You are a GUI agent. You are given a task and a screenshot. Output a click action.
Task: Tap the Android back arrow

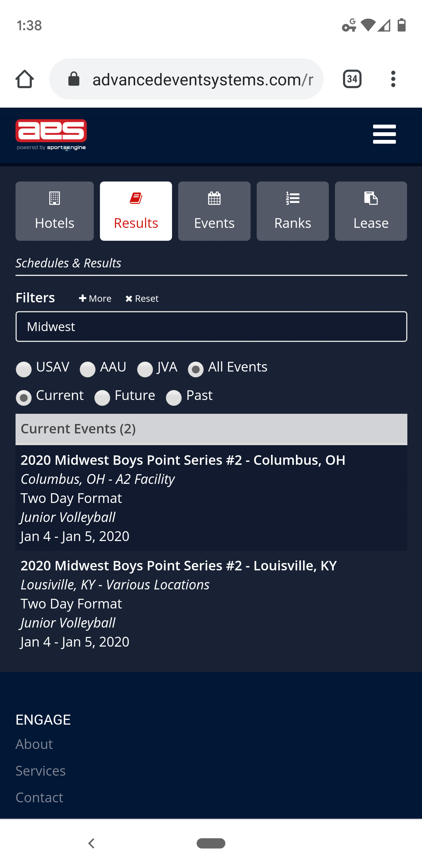click(91, 843)
